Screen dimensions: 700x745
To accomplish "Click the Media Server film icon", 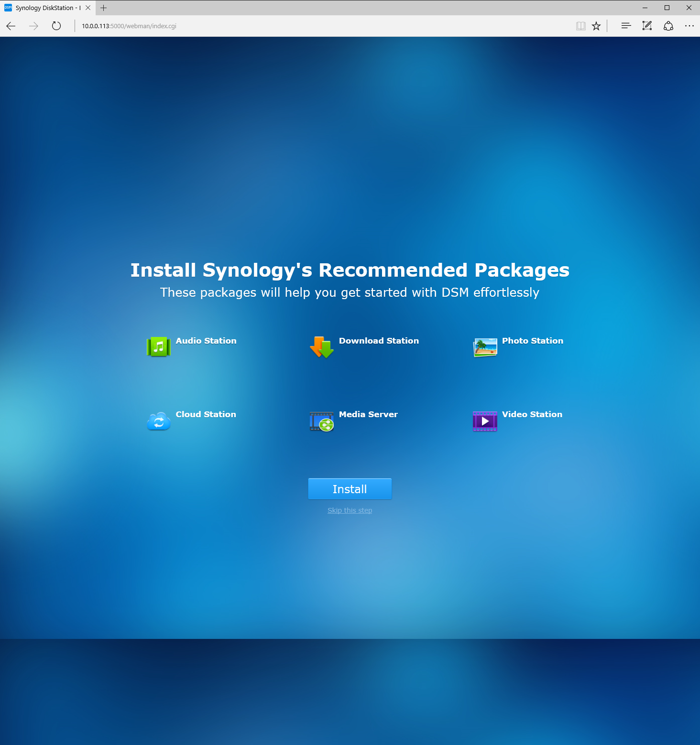I will 322,421.
